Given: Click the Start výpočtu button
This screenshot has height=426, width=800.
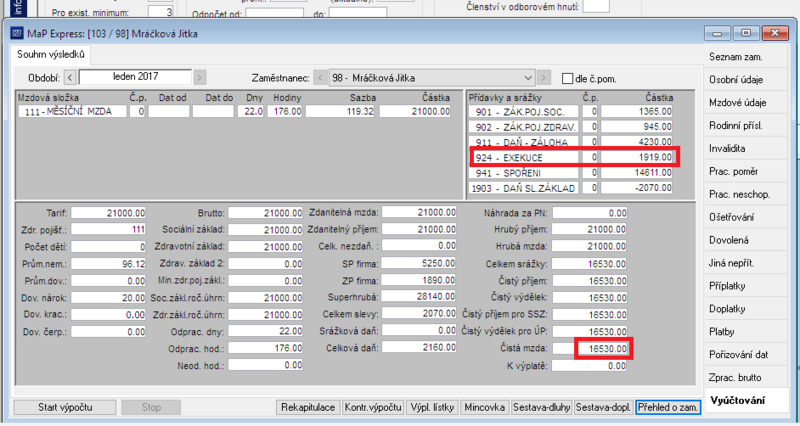Looking at the screenshot, I should (65, 407).
